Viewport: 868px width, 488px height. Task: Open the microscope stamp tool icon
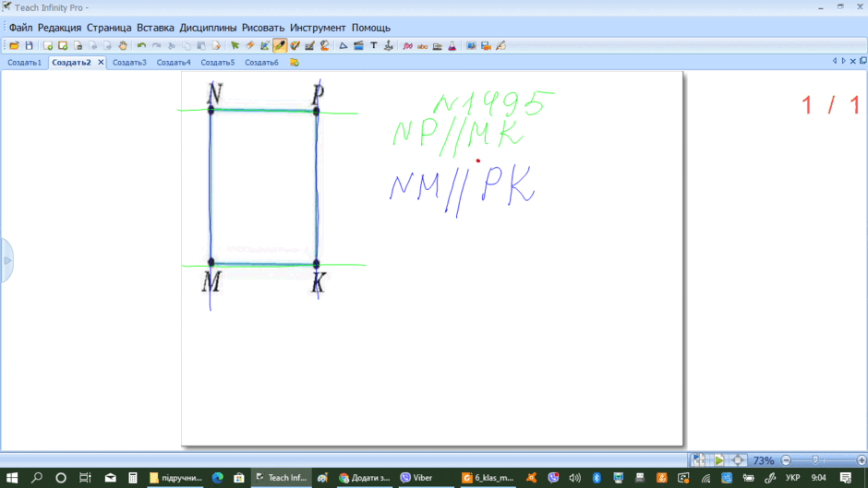pos(389,46)
